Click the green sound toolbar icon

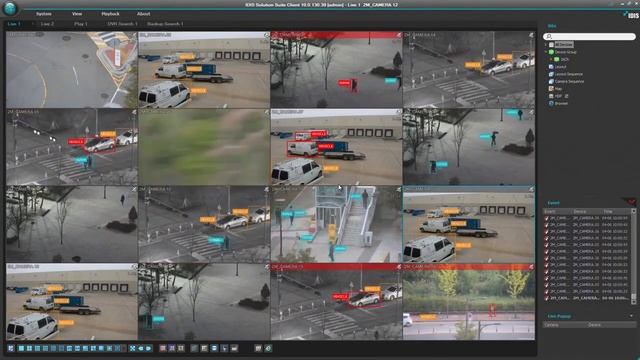(x=268, y=348)
